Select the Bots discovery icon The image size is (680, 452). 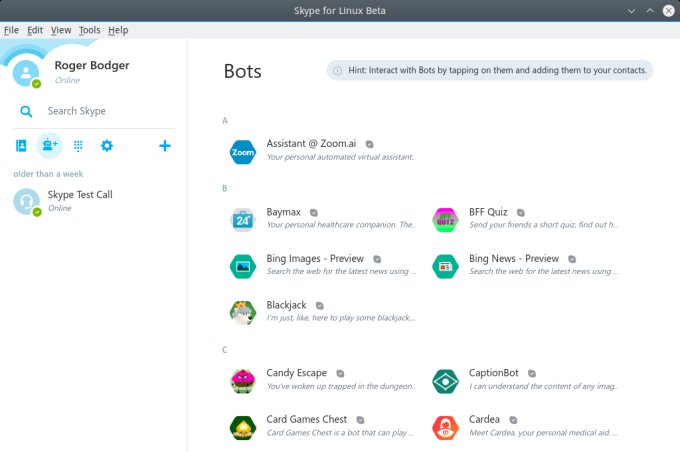tap(50, 145)
